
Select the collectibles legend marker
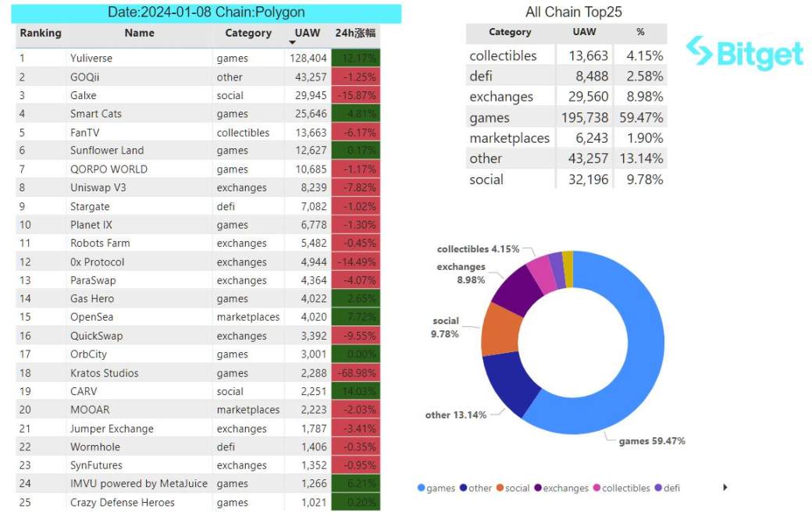click(597, 489)
